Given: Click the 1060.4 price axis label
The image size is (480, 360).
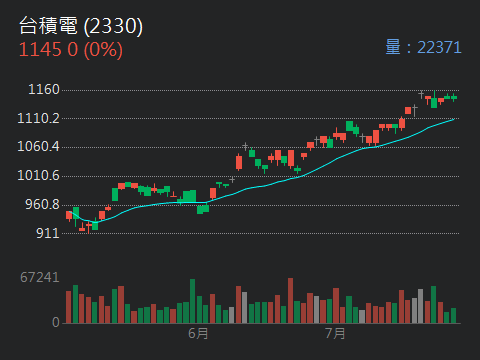Looking at the screenshot, I should 38,146.
